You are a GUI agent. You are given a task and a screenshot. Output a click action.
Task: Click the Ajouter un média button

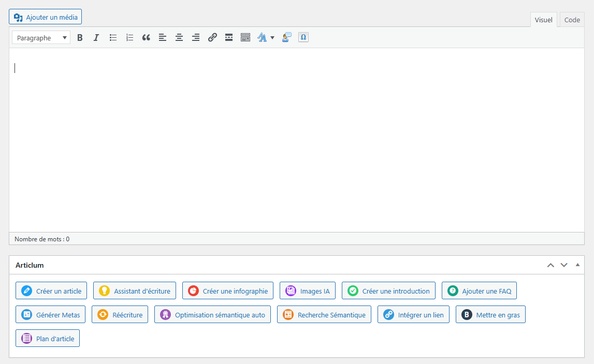(x=46, y=17)
